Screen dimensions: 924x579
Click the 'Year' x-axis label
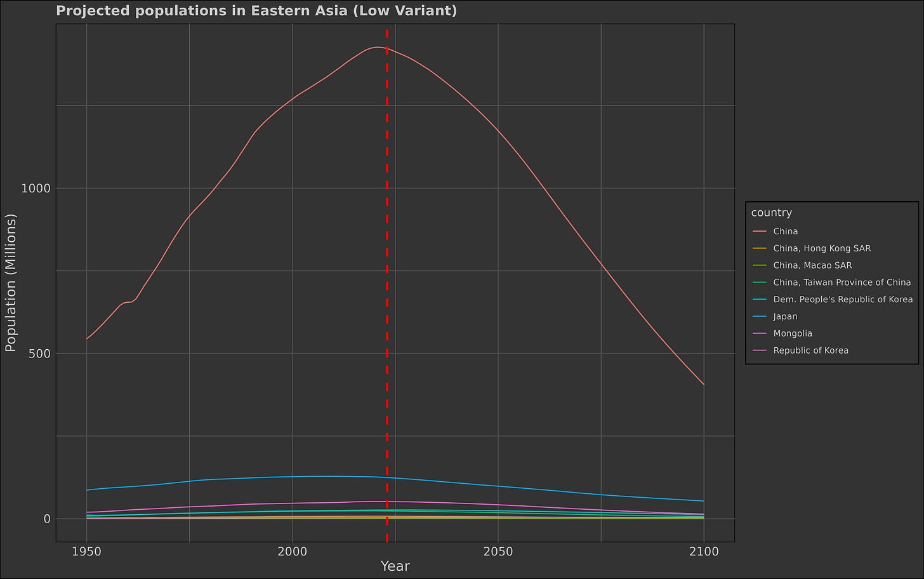click(395, 566)
